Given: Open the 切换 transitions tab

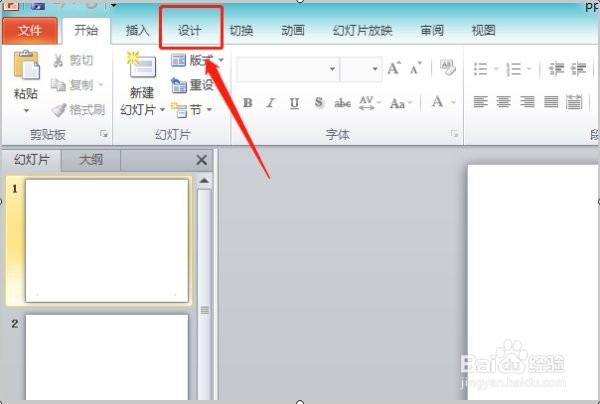Looking at the screenshot, I should [x=241, y=30].
